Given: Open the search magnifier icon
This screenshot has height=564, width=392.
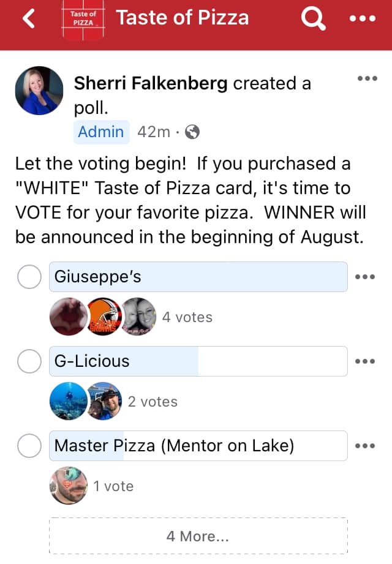Looking at the screenshot, I should [314, 19].
